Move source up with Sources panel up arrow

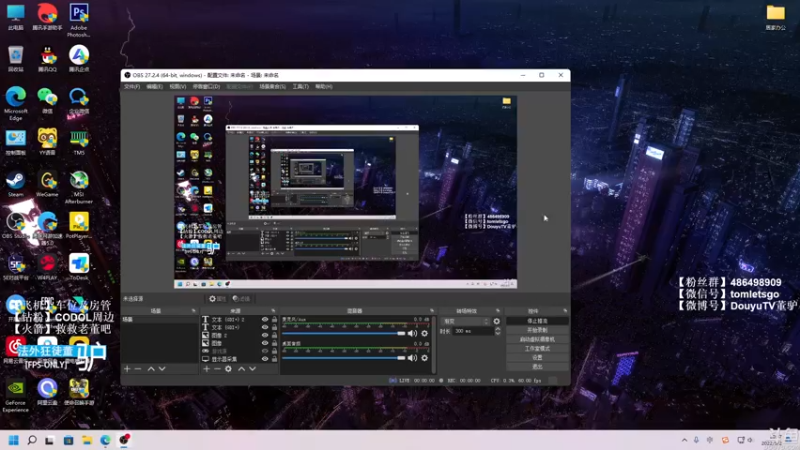241,369
